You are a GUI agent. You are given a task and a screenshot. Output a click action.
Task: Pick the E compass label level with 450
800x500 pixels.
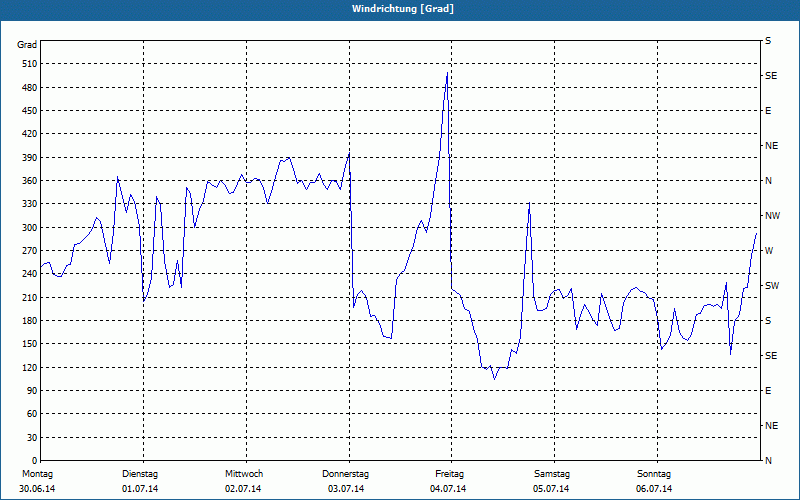point(768,111)
